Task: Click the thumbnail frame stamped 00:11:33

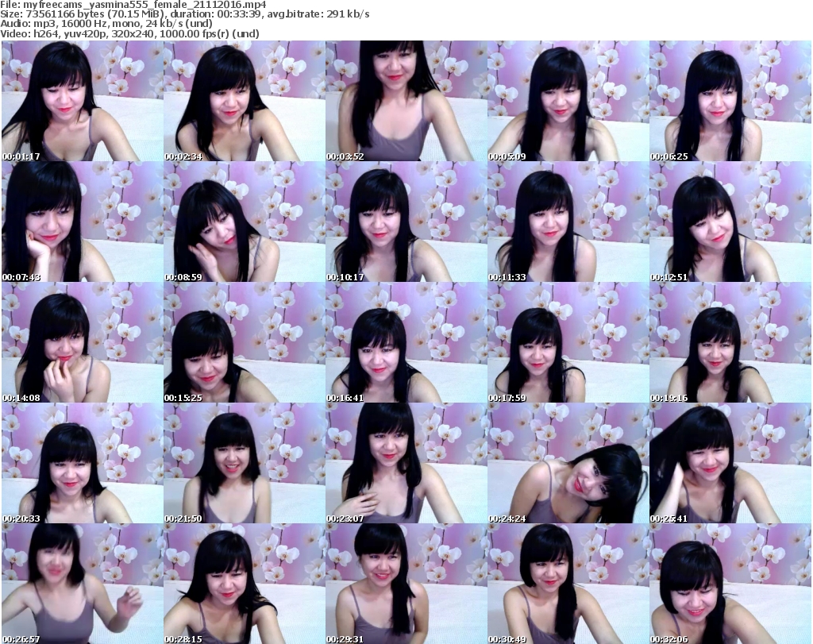Action: [568, 222]
